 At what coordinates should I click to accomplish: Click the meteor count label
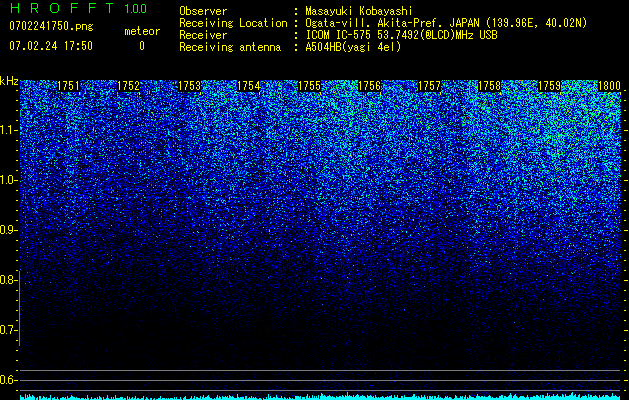click(x=142, y=31)
